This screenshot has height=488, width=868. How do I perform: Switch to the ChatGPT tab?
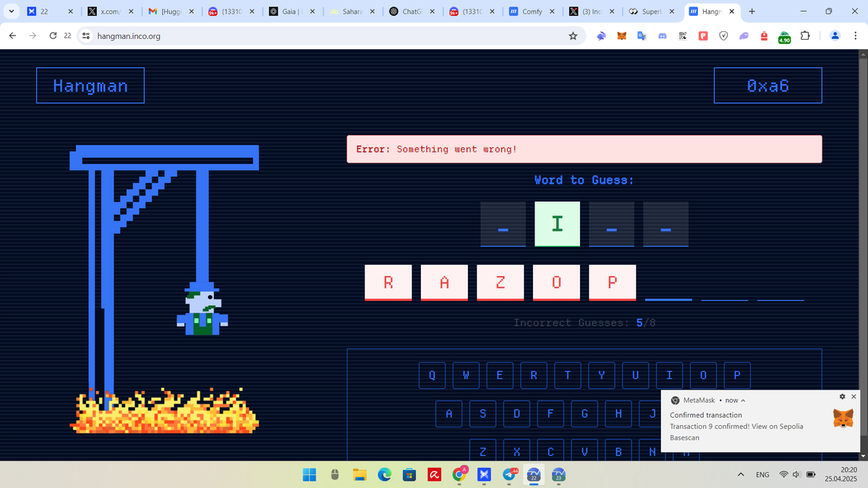point(412,12)
